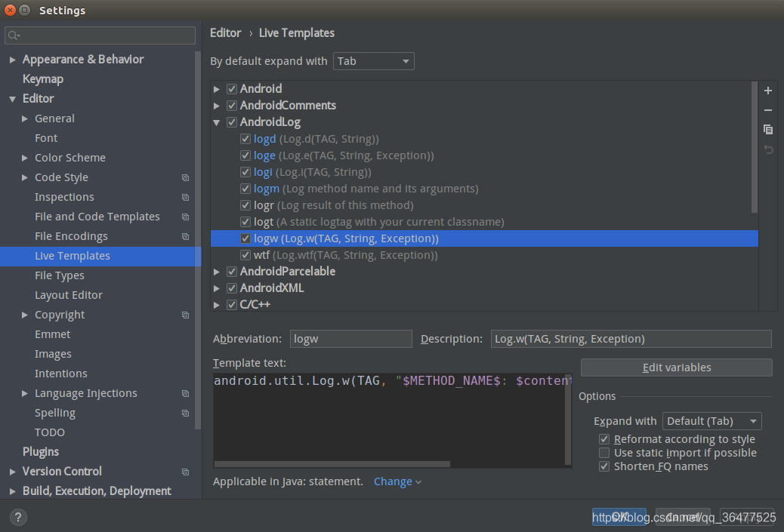Image resolution: width=784 pixels, height=532 pixels.
Task: Open Emmet settings page
Action: [x=53, y=334]
